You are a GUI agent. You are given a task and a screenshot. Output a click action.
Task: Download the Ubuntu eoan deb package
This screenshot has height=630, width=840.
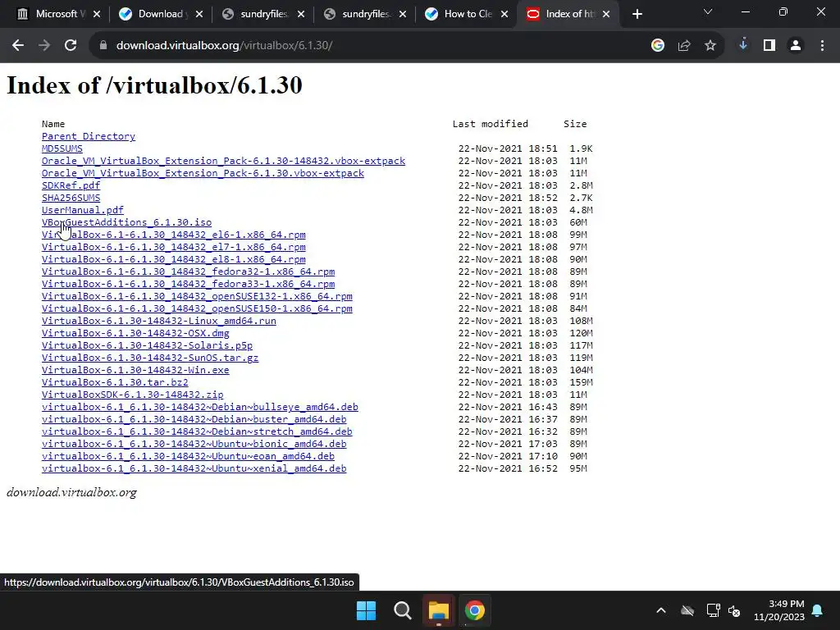tap(188, 457)
